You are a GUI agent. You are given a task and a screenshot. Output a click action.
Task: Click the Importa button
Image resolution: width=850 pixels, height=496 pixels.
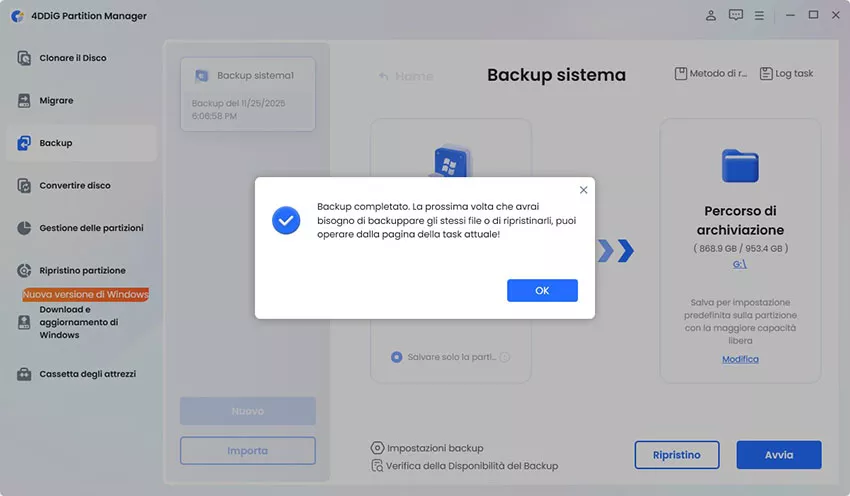tap(248, 450)
